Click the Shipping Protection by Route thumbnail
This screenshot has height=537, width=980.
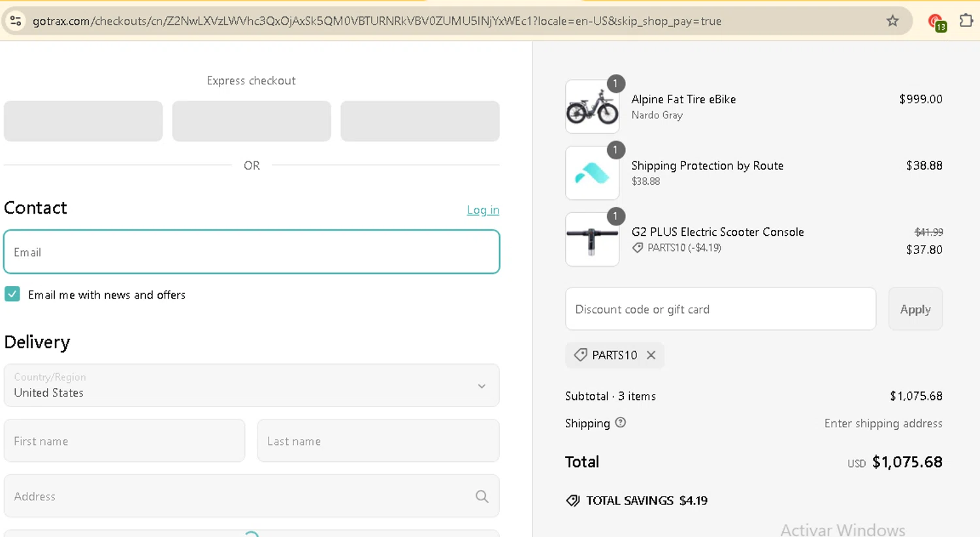[593, 173]
